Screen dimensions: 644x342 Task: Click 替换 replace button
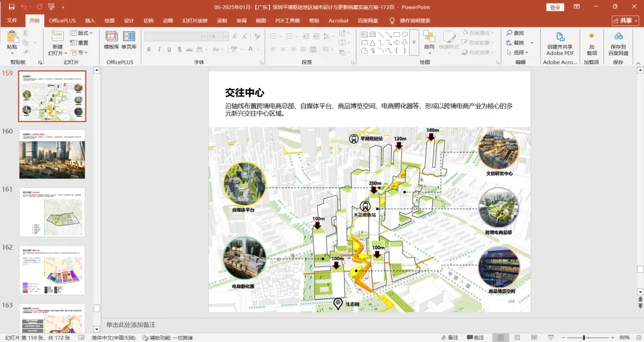click(x=515, y=43)
